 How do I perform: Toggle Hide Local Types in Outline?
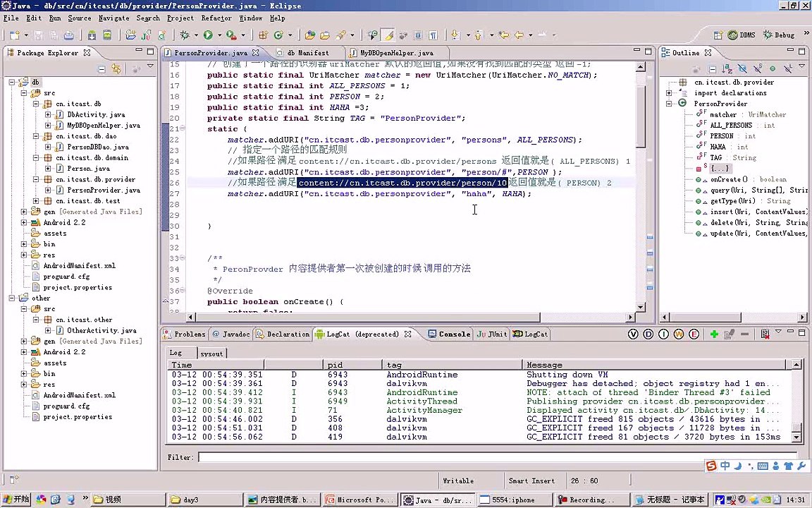pos(788,69)
